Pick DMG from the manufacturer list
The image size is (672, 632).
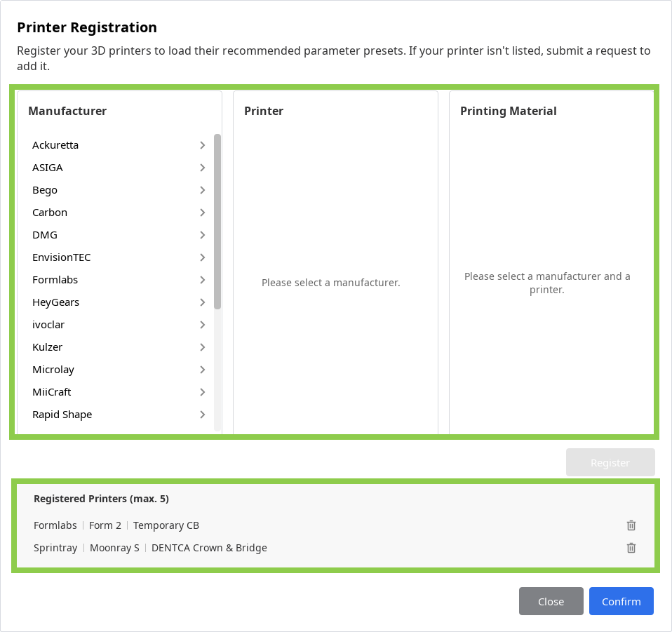[45, 235]
